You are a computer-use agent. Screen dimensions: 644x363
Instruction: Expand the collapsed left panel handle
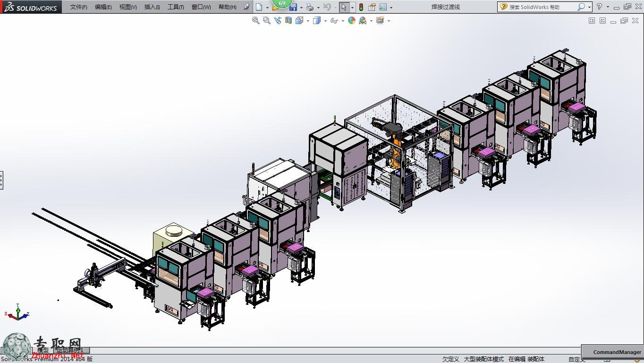point(1,180)
